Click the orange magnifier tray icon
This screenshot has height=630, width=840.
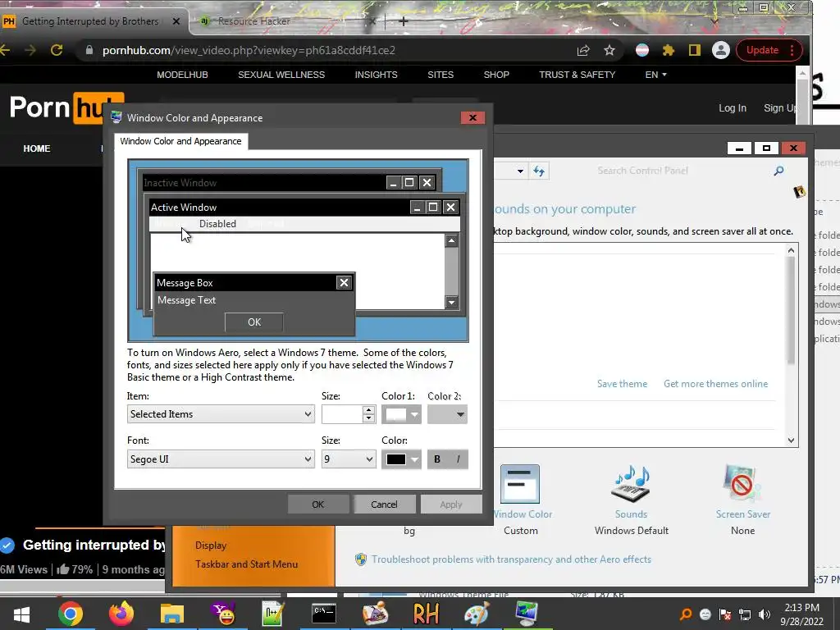coord(685,614)
